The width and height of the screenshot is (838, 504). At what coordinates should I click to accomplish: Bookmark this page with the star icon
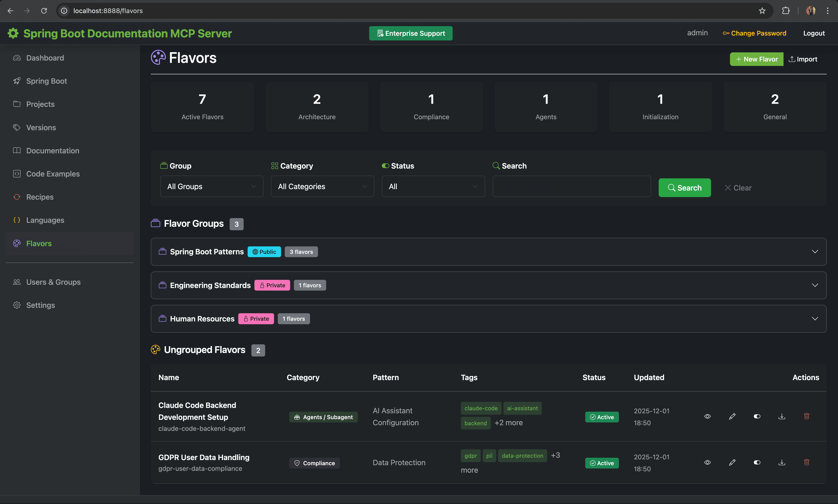point(762,11)
